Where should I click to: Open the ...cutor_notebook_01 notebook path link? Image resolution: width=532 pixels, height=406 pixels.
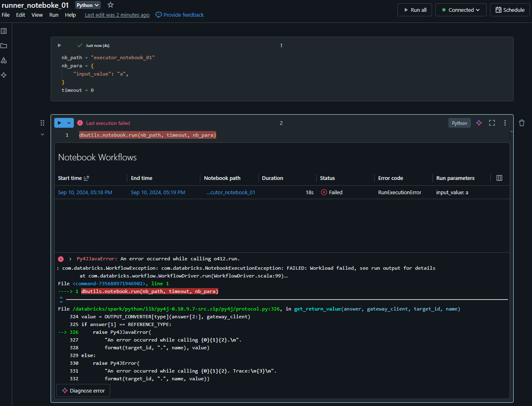(231, 192)
